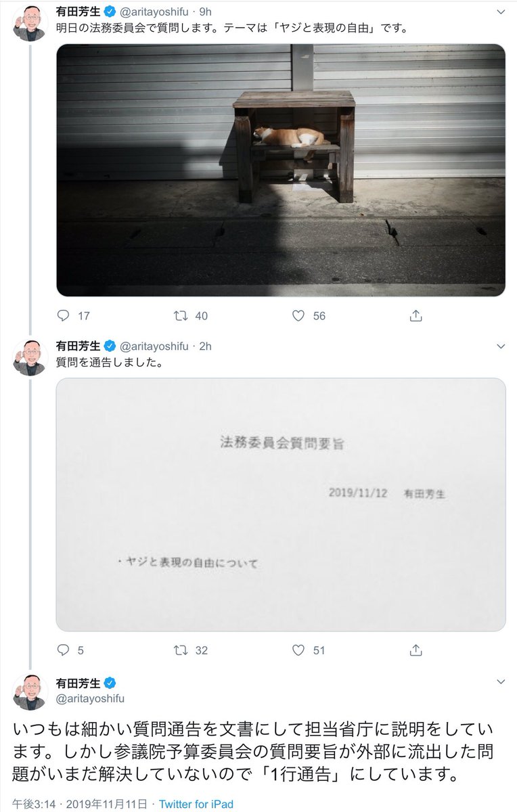Like the tweet with 51 likes
This screenshot has height=812, width=517.
(x=298, y=650)
